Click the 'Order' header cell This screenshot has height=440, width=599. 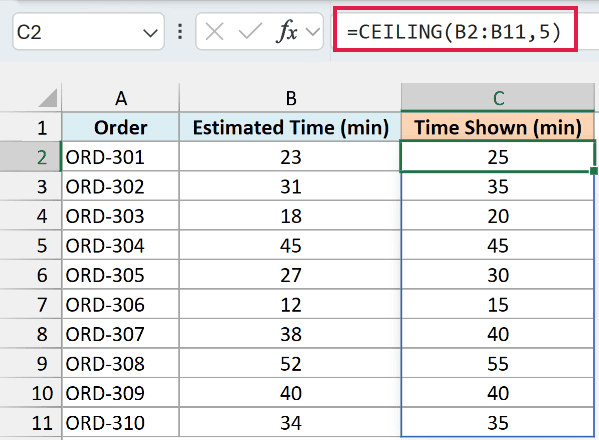(120, 127)
